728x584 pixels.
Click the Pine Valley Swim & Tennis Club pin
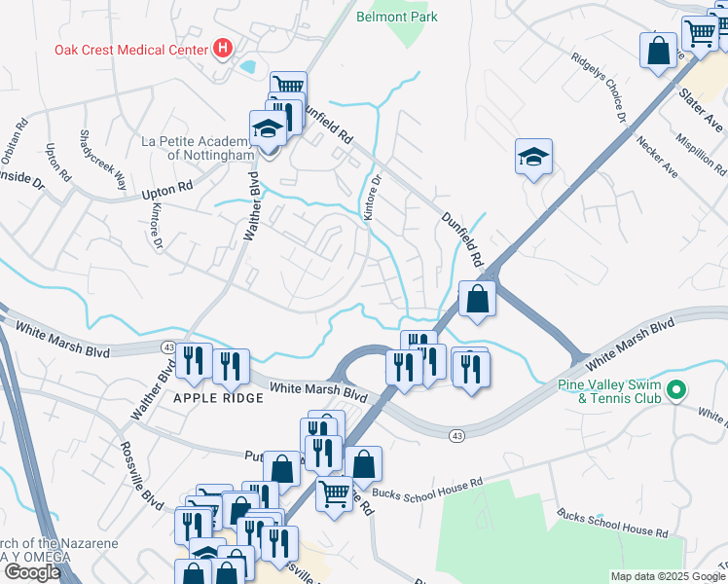[676, 390]
